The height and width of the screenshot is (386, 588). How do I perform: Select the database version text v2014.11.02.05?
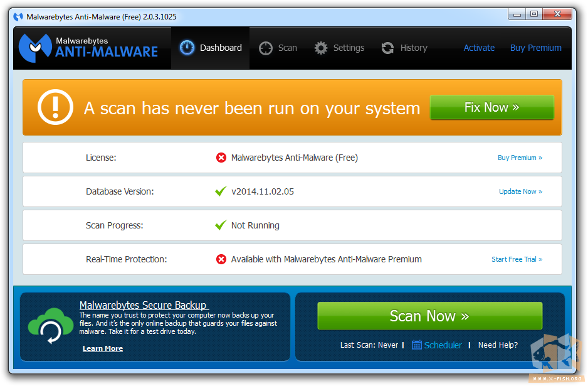(x=263, y=191)
